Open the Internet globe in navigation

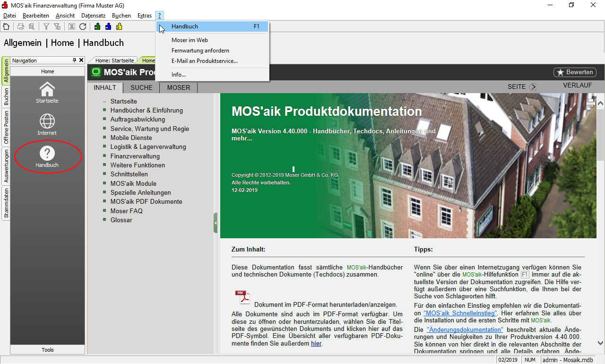click(47, 124)
